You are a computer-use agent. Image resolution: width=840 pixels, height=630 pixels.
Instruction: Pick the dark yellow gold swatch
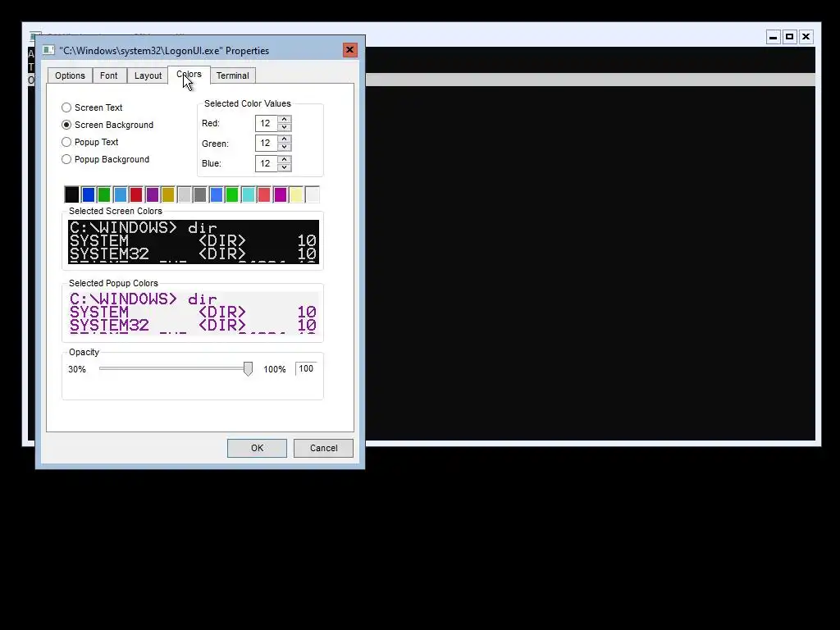click(168, 194)
